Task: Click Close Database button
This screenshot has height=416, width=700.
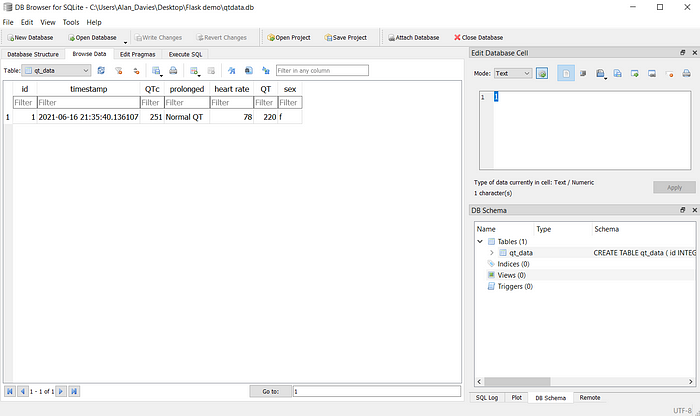Action: 479,37
